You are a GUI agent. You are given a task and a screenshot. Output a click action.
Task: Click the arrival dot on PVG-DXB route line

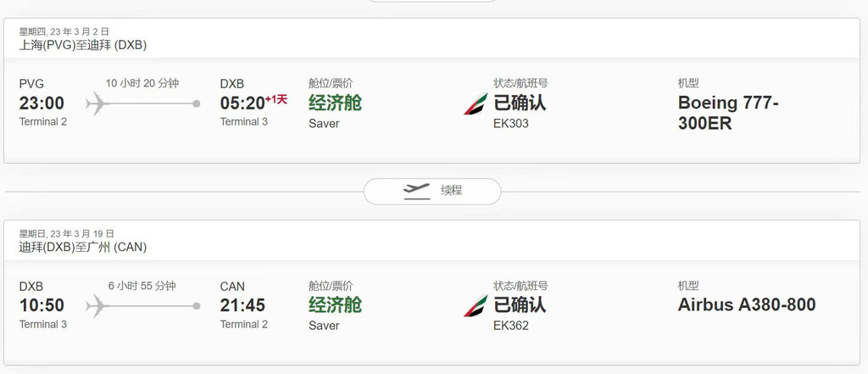coord(197,103)
